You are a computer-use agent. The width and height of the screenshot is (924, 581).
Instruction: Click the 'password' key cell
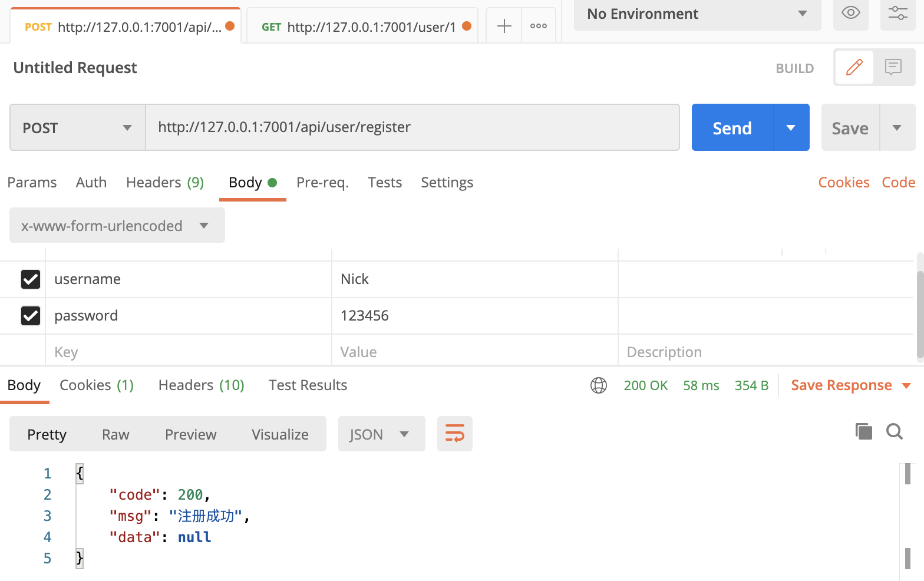click(189, 316)
